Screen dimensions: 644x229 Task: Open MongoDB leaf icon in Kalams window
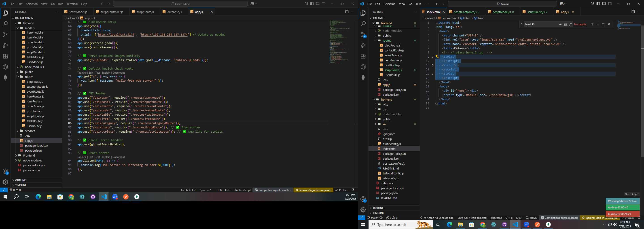(363, 78)
